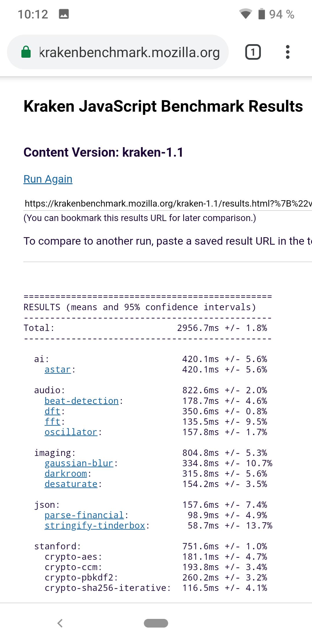Open the Chrome three-dot overflow menu
Image resolution: width=312 pixels, height=644 pixels.
pos(287,52)
